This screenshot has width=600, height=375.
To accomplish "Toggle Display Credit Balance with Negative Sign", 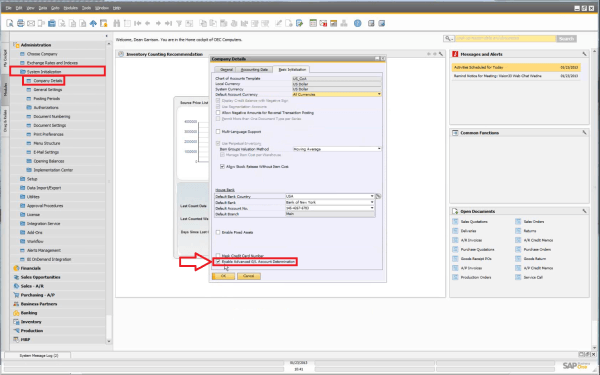I will (x=218, y=100).
